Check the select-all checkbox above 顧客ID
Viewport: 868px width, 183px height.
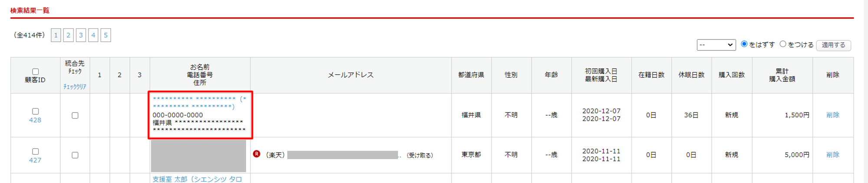click(x=36, y=72)
